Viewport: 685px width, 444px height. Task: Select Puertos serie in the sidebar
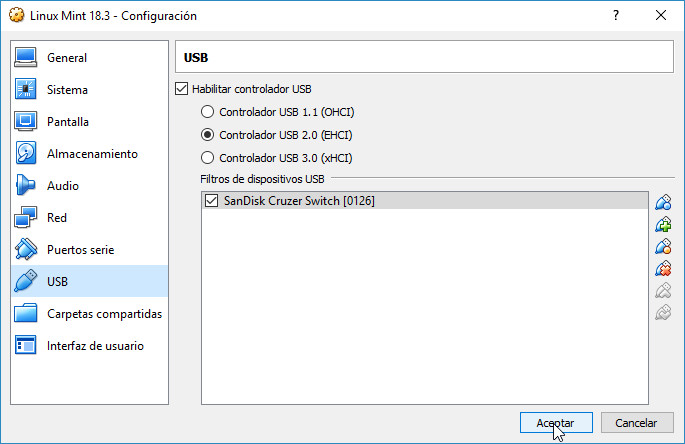81,250
